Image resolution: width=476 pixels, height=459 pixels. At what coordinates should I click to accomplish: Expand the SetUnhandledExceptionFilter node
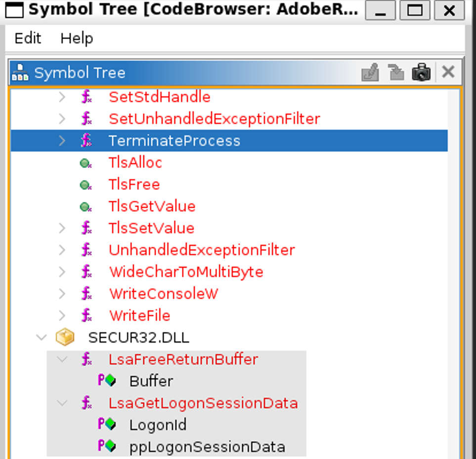click(x=62, y=119)
